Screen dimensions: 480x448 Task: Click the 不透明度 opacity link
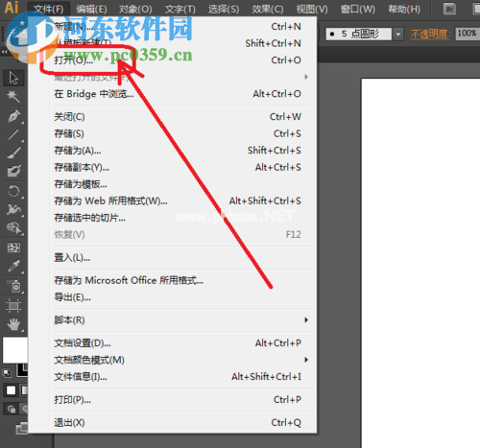[430, 34]
